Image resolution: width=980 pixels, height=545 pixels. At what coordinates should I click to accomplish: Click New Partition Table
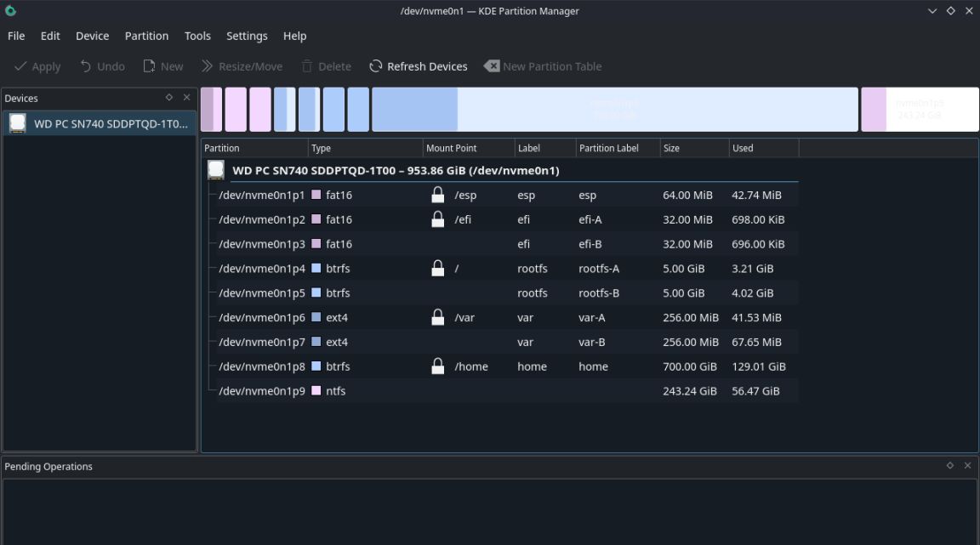(x=543, y=66)
